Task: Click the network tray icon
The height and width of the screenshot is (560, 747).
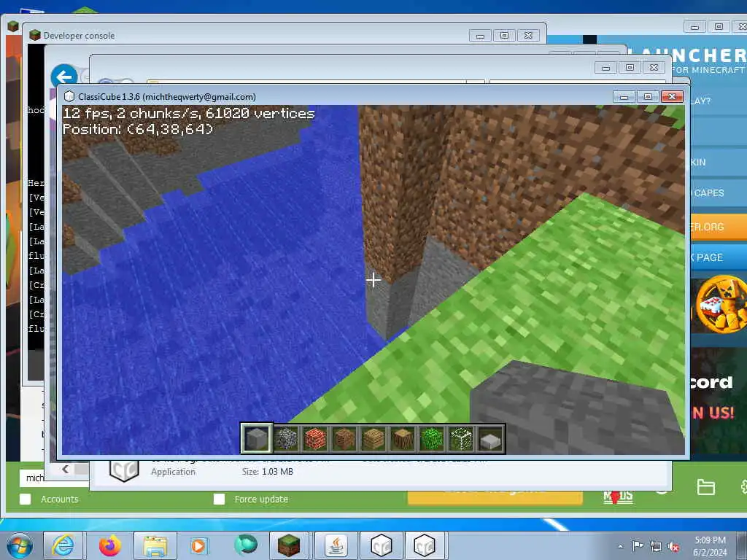Action: point(656,547)
